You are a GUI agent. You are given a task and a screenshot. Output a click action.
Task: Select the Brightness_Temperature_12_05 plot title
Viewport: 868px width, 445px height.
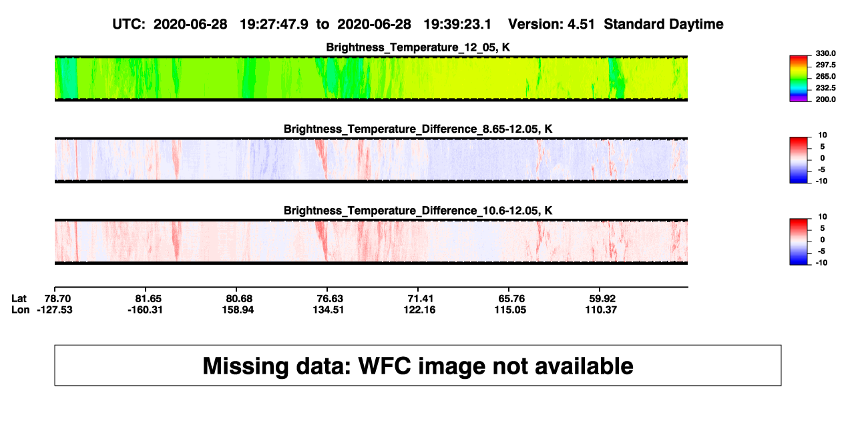(x=418, y=47)
